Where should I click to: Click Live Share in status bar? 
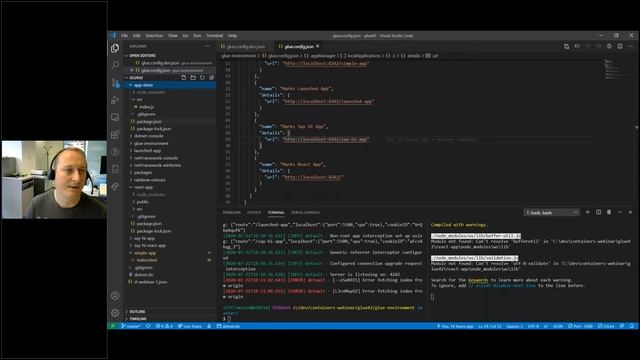pos(190,326)
